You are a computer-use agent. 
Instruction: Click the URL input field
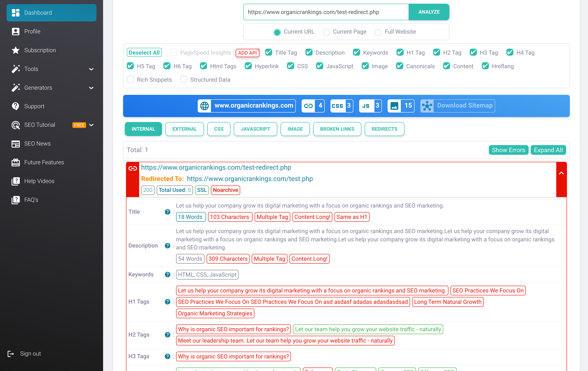[326, 12]
